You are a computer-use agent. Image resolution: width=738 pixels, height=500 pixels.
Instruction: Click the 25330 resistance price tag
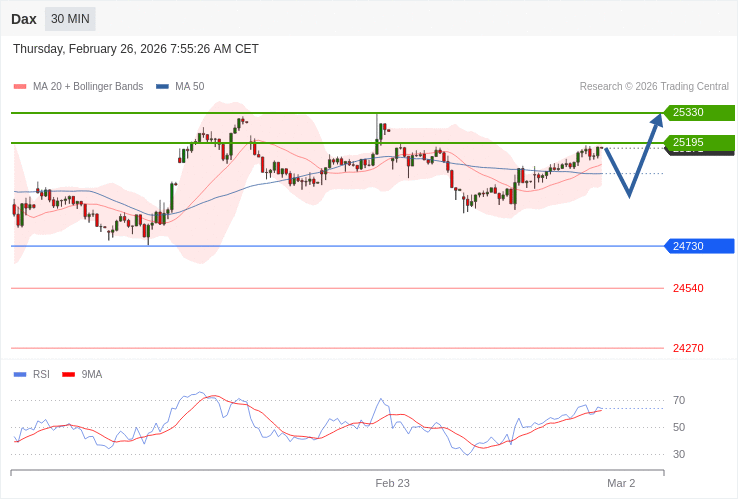tap(699, 113)
